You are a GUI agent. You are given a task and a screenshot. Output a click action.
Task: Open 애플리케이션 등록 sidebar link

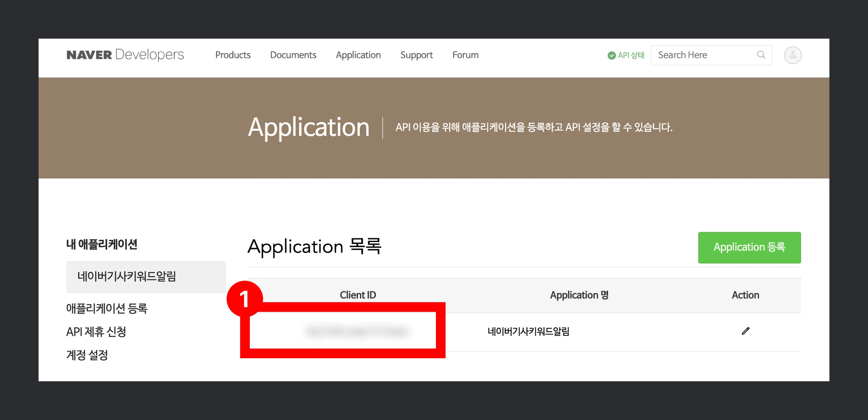tap(107, 308)
